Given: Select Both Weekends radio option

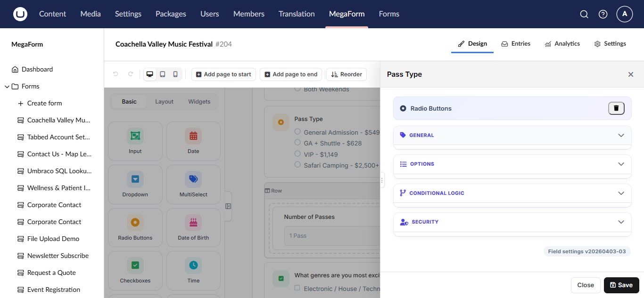Looking at the screenshot, I should coord(297,89).
